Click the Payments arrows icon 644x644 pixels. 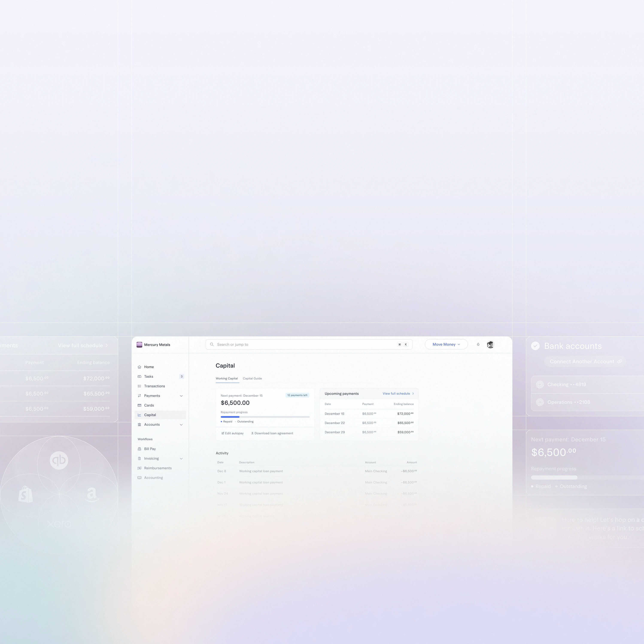(x=139, y=396)
